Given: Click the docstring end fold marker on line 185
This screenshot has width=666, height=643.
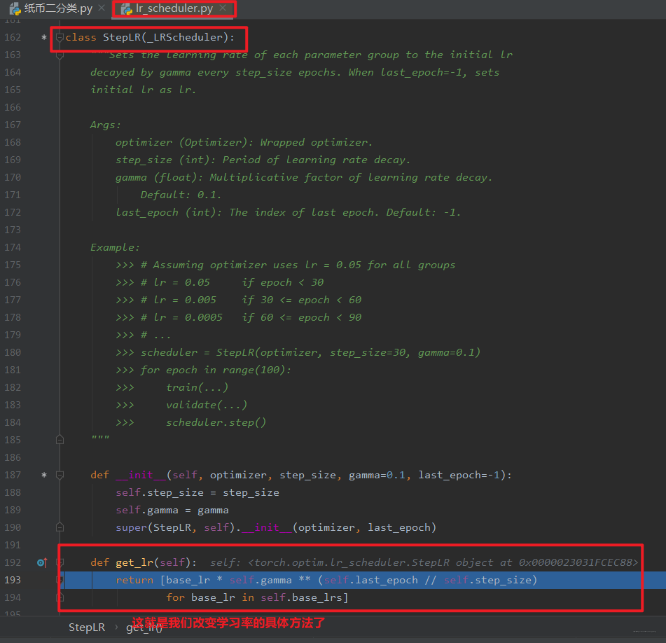Looking at the screenshot, I should [60, 440].
